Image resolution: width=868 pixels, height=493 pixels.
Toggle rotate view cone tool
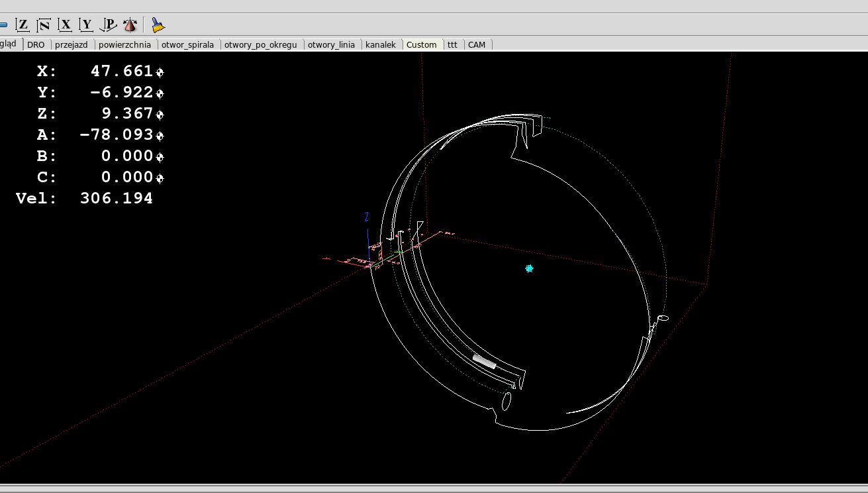[130, 25]
